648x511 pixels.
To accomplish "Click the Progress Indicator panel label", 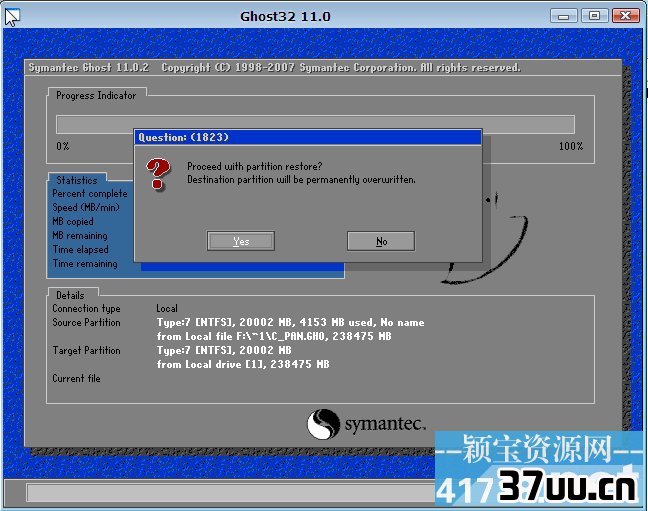I will (96, 96).
